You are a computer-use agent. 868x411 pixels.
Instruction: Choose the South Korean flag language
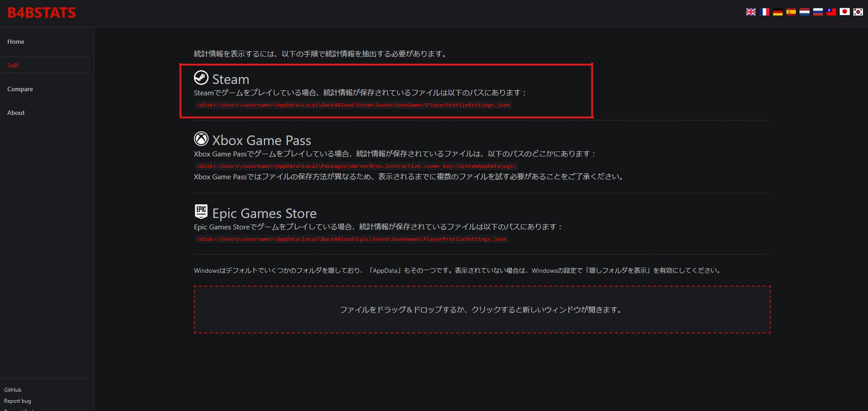tap(858, 12)
